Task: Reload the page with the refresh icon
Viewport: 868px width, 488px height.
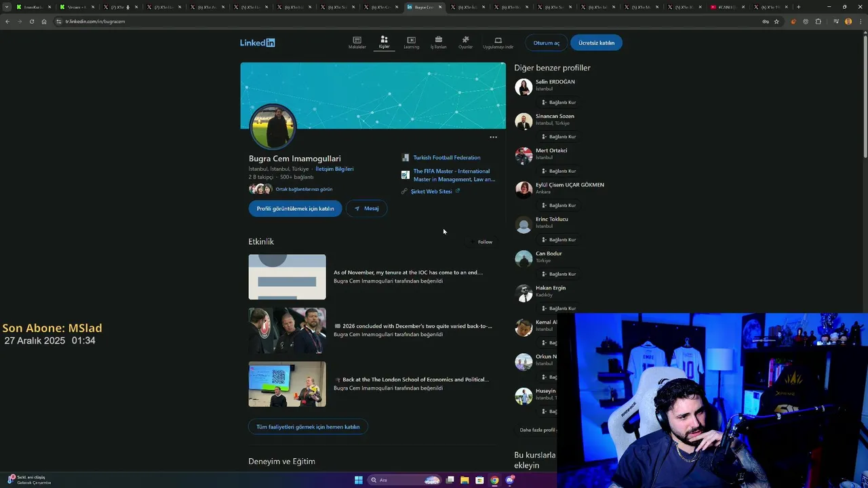Action: pyautogui.click(x=32, y=21)
